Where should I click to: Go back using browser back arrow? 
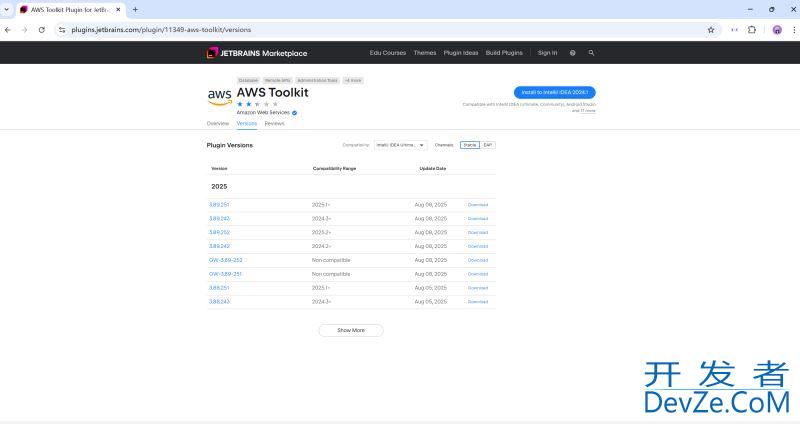8,30
